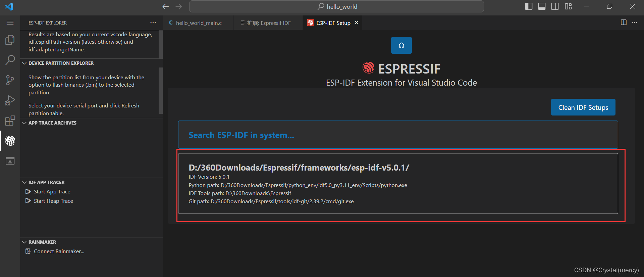Go forward with the right arrow
The image size is (644, 277).
pos(179,6)
